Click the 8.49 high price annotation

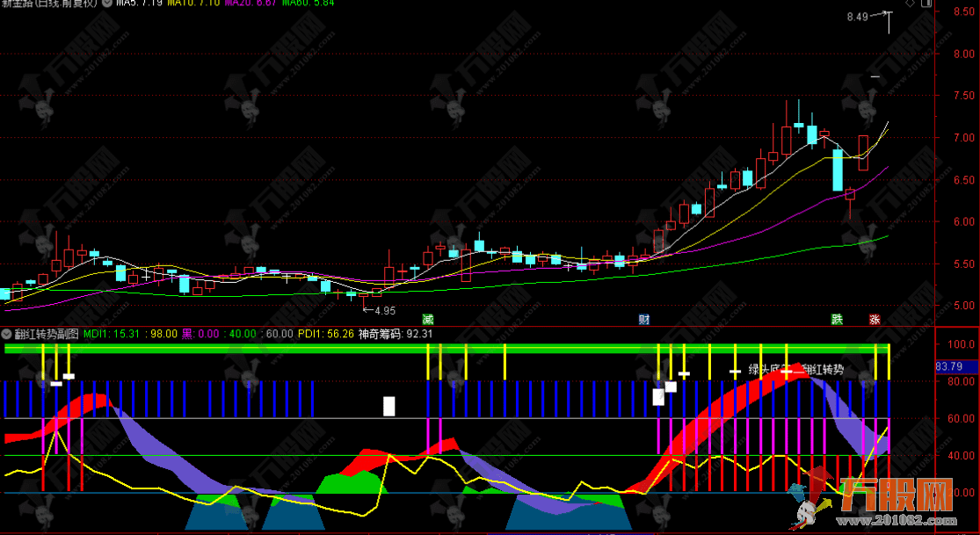[857, 17]
